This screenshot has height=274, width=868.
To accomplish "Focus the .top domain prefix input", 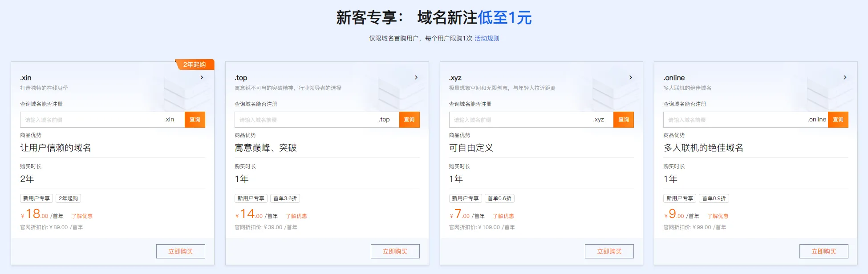I will 317,120.
